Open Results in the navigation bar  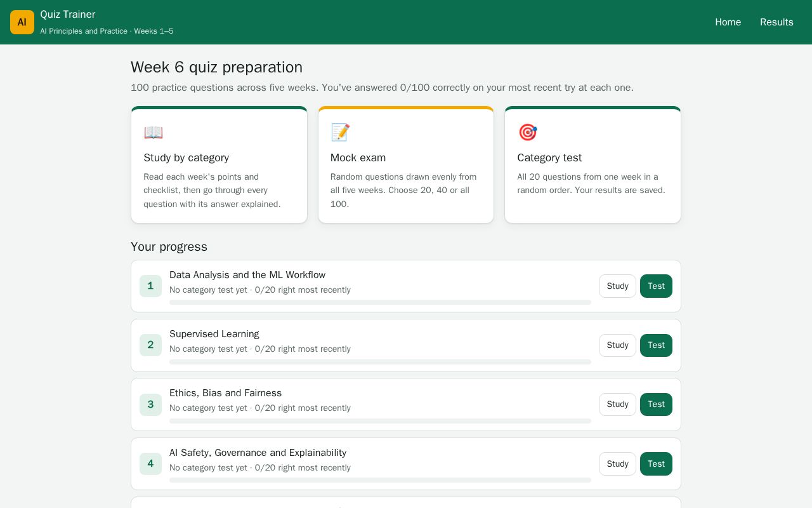coord(776,22)
